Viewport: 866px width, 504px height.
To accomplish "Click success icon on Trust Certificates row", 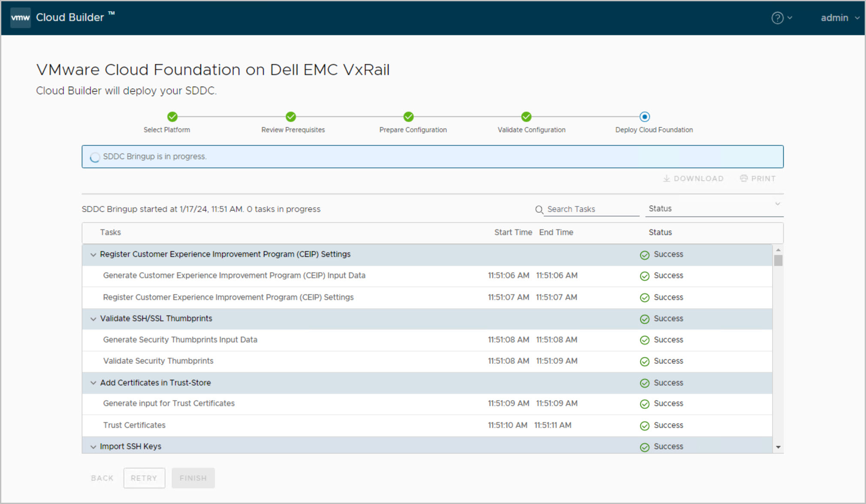I will tap(644, 426).
